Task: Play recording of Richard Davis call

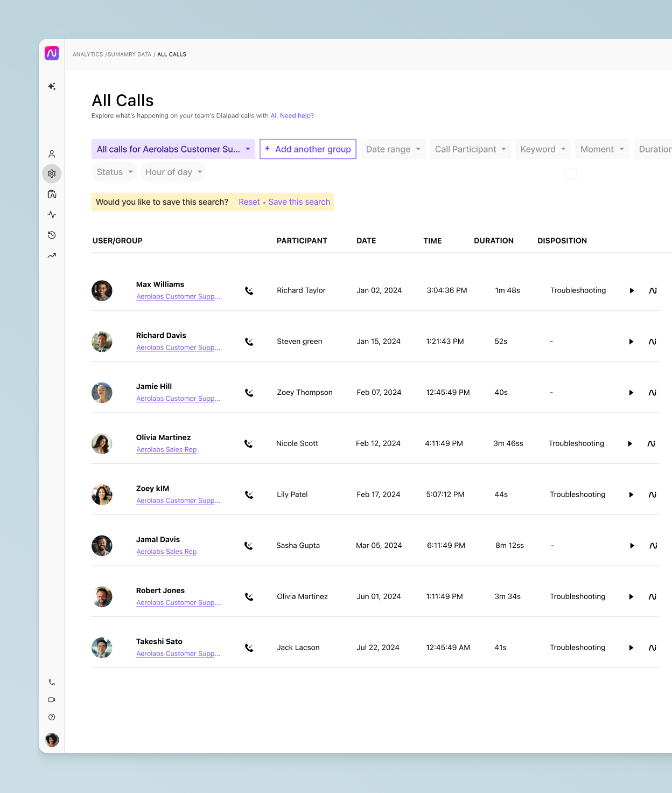Action: 631,342
